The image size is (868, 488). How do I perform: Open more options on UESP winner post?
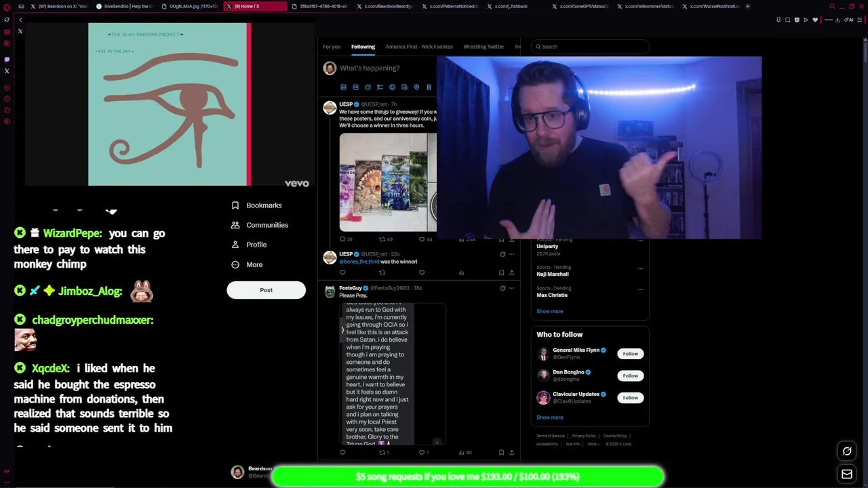[x=512, y=254]
